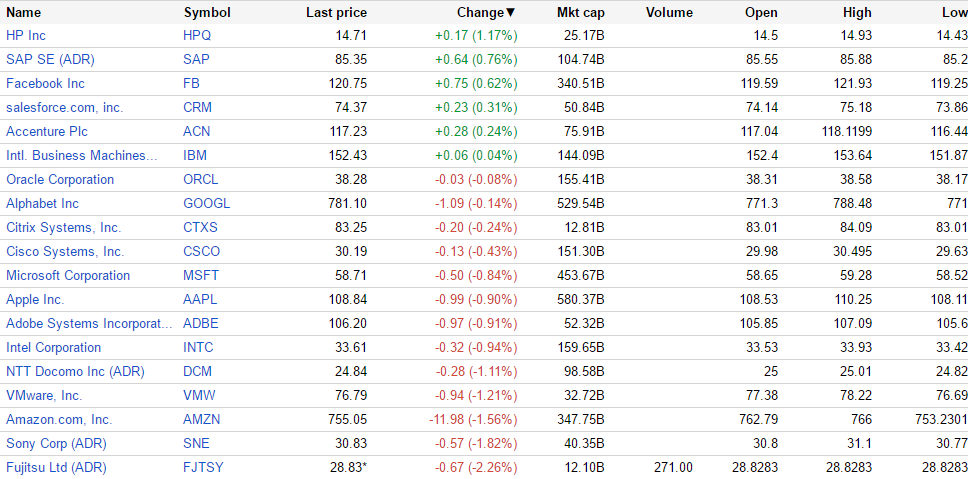Sort by Mkt cap column
The width and height of the screenshot is (968, 479).
(x=580, y=13)
